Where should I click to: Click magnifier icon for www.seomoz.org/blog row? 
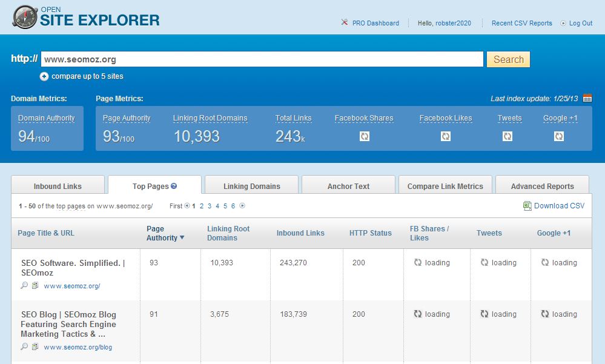[x=24, y=347]
